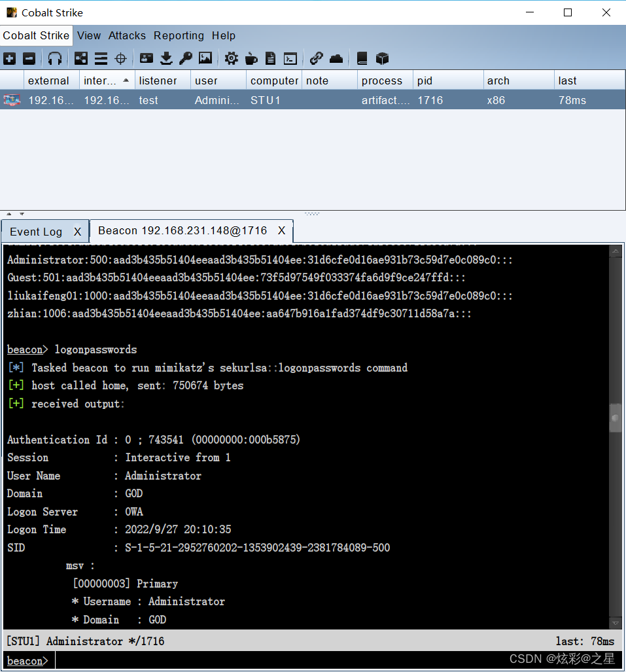
Task: Close the Event Log tab
Action: [77, 232]
